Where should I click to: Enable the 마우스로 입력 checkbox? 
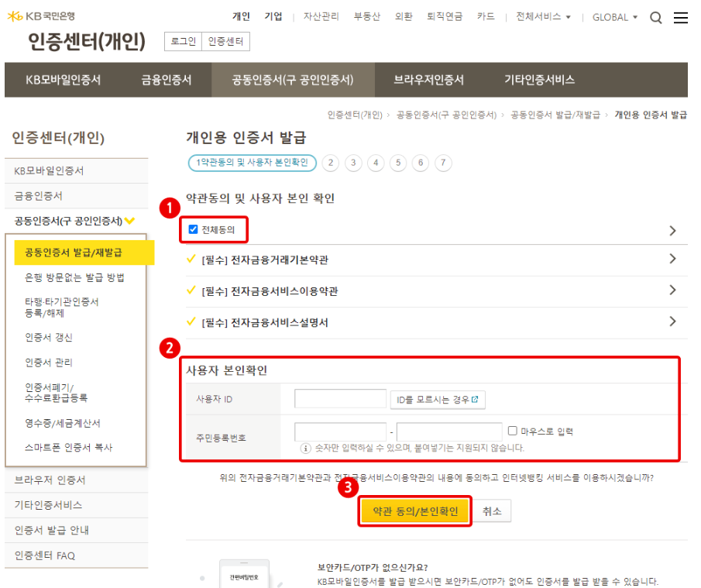[x=513, y=431]
